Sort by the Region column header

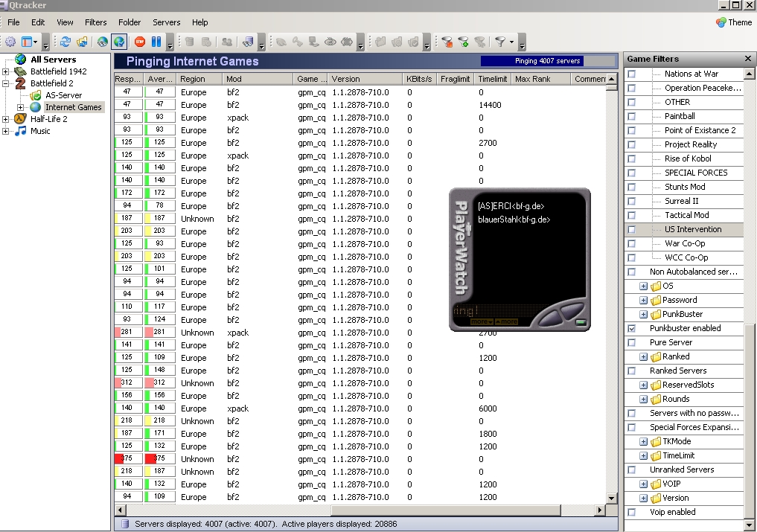click(x=199, y=79)
